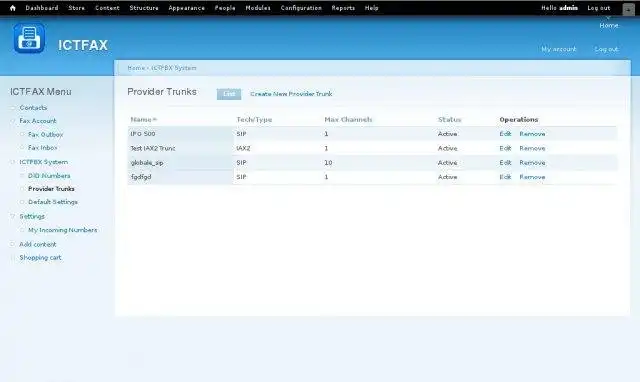Viewport: 640px width, 382px height.
Task: Expand the Add content tree bullet
Action: (x=13, y=244)
